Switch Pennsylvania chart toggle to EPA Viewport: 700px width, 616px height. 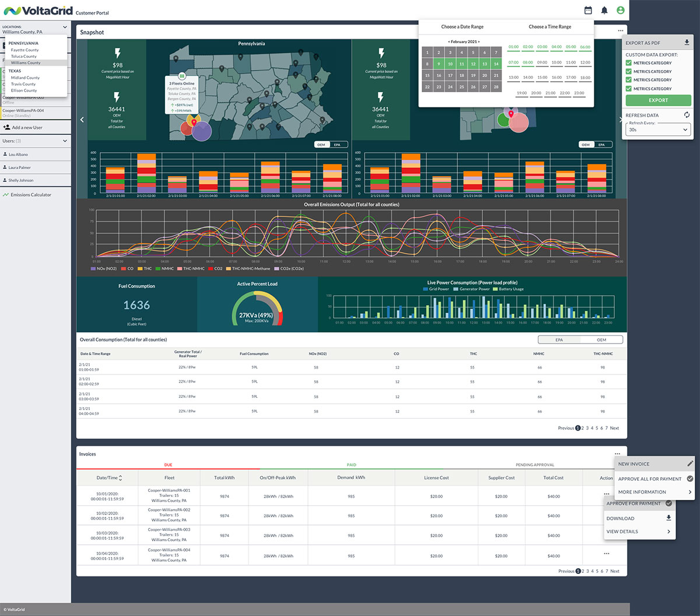tap(337, 145)
